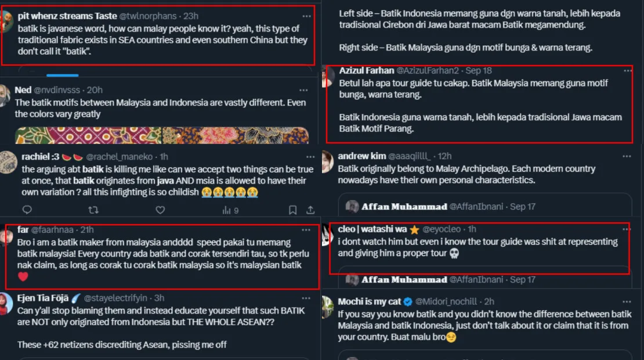View analytics count on rachiel's tweet

(x=230, y=210)
